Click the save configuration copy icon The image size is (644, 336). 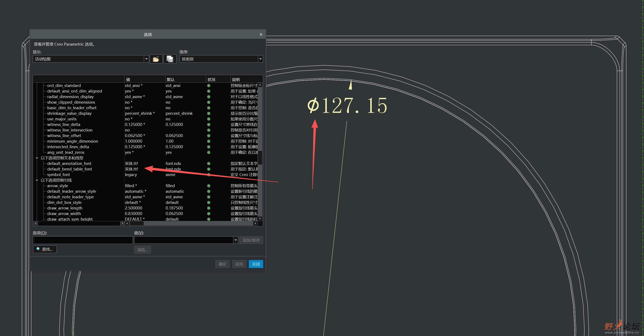170,59
